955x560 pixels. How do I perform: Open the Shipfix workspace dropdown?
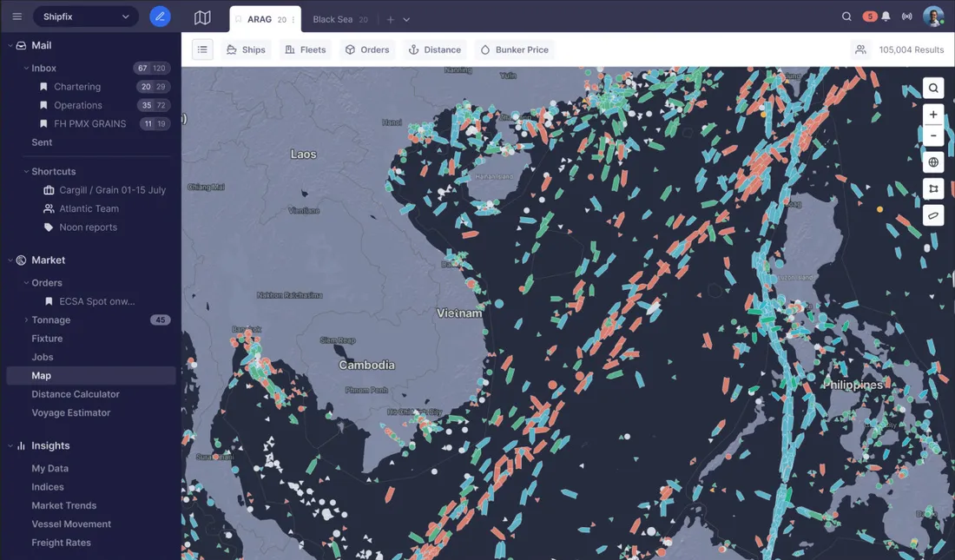coord(86,16)
